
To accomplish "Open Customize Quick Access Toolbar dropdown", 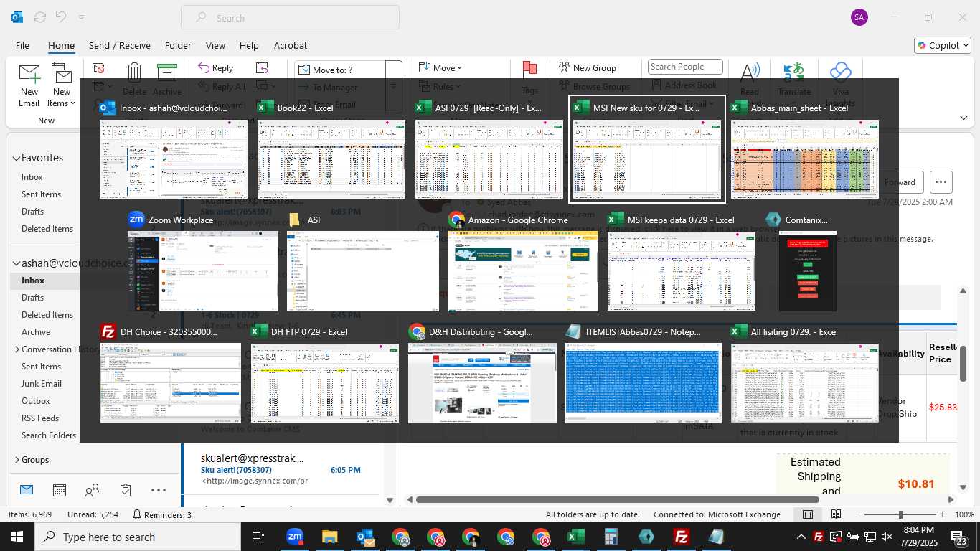I will point(81,17).
